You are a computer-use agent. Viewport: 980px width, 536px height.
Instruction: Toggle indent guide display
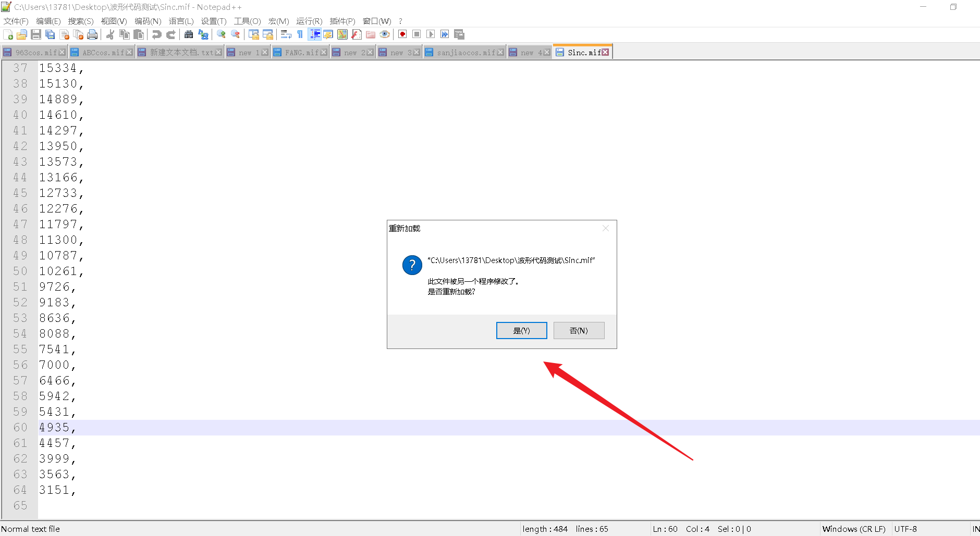(315, 34)
